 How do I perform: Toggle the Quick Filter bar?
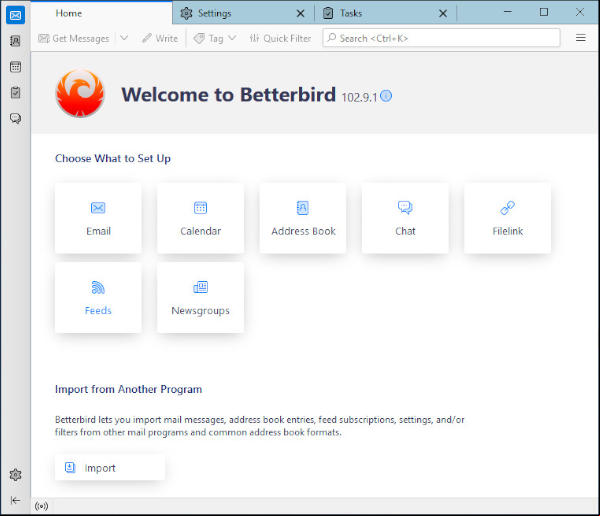point(280,38)
